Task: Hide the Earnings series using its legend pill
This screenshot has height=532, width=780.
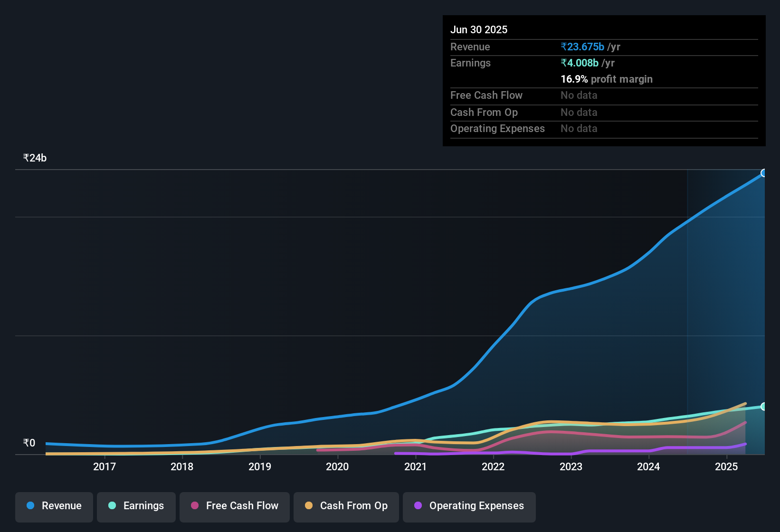Action: tap(136, 507)
